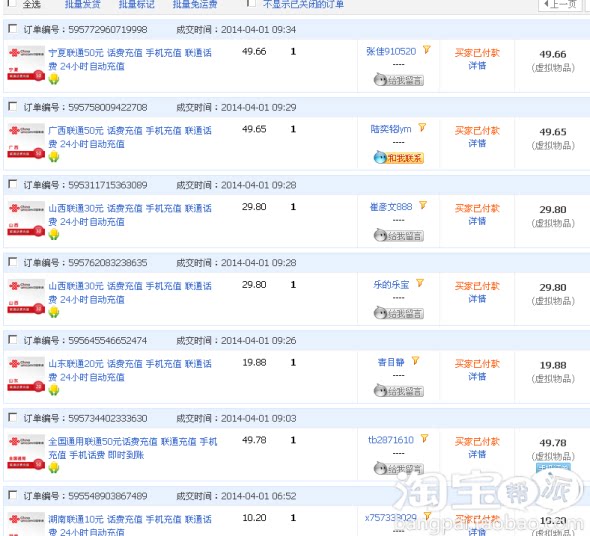
Task: Click the flag icon next to 害目静
Action: pyautogui.click(x=415, y=361)
